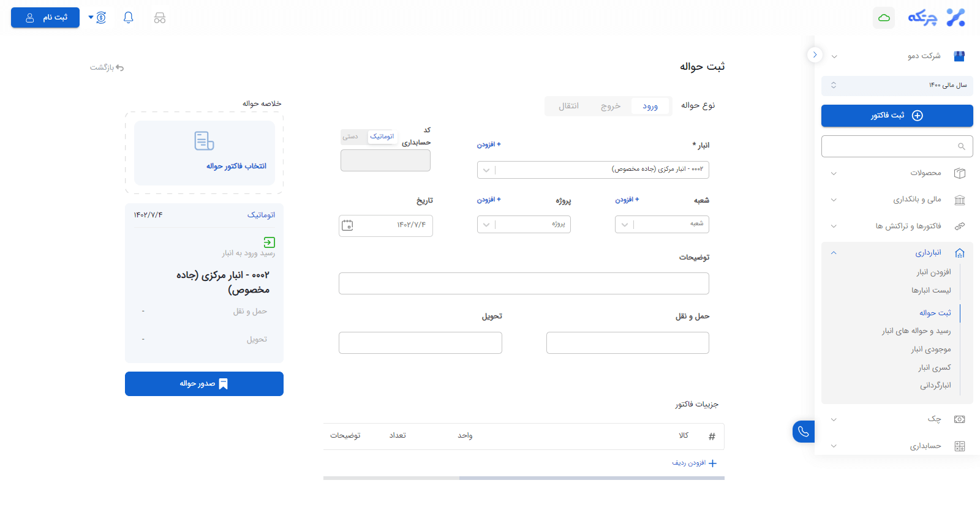The width and height of the screenshot is (980, 513).
Task: Click the صدور حواله button
Action: point(204,384)
